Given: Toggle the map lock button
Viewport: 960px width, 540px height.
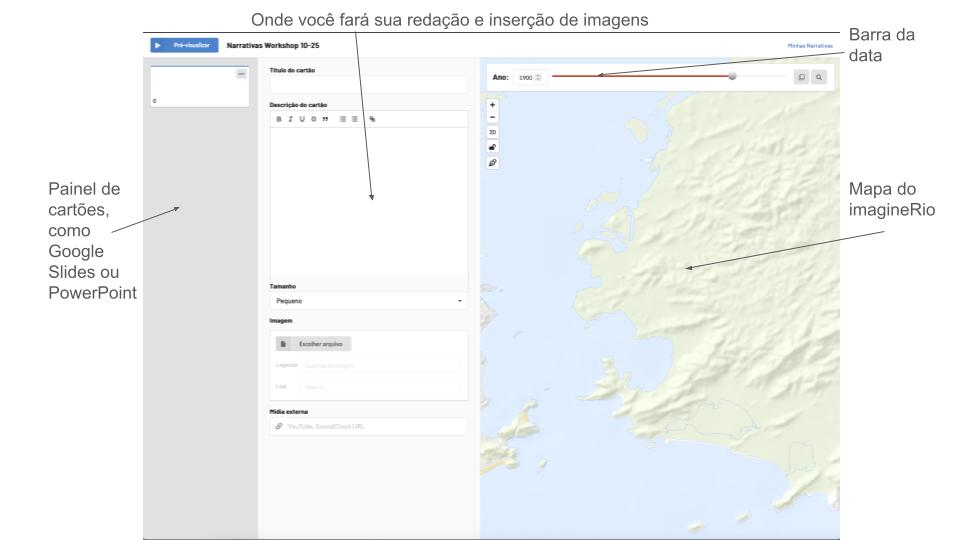Looking at the screenshot, I should [x=492, y=146].
